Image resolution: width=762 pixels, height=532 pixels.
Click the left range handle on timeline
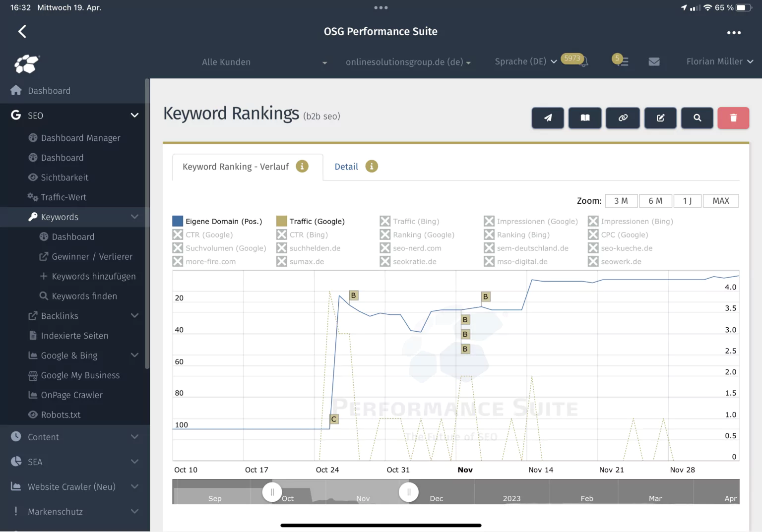pos(272,492)
